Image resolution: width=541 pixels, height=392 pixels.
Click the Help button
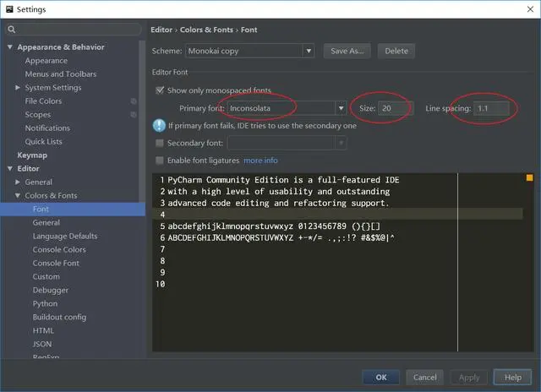pos(513,378)
